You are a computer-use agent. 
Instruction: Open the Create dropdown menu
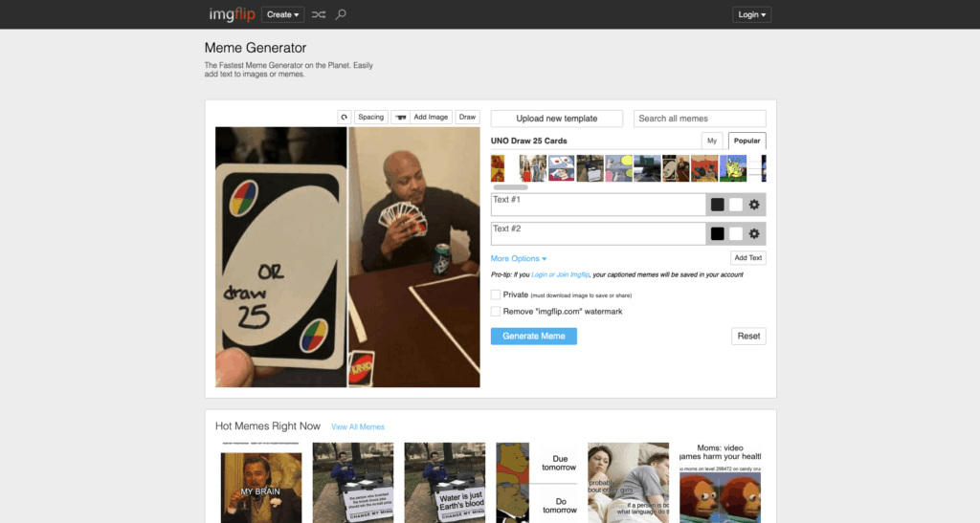[282, 14]
